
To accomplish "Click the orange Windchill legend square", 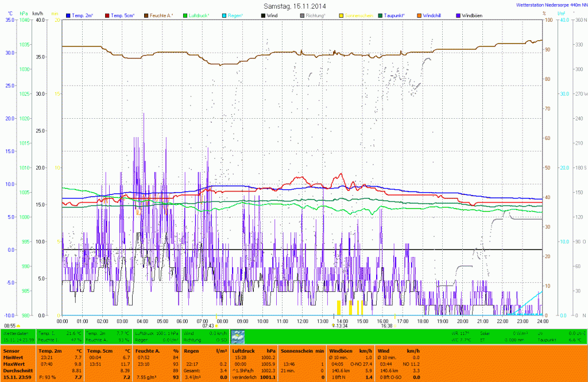I will [x=419, y=14].
